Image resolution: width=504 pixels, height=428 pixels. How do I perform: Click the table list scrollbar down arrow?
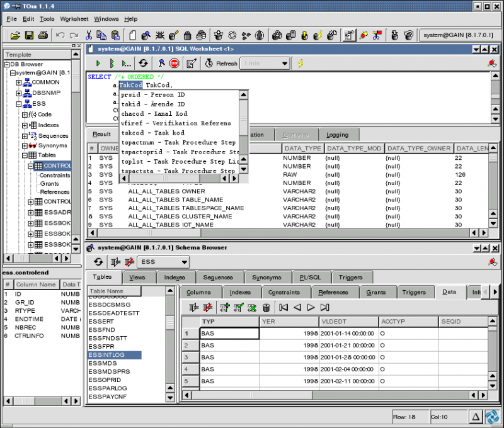pyautogui.click(x=170, y=397)
